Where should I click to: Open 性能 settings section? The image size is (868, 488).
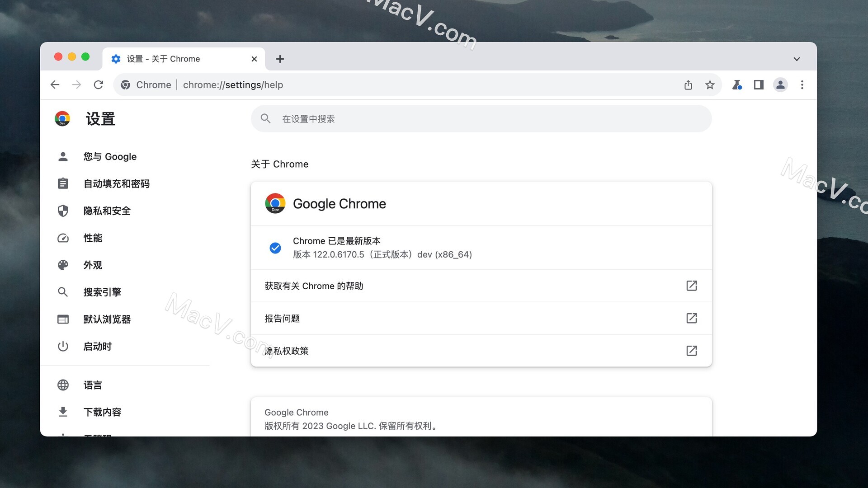click(x=93, y=238)
